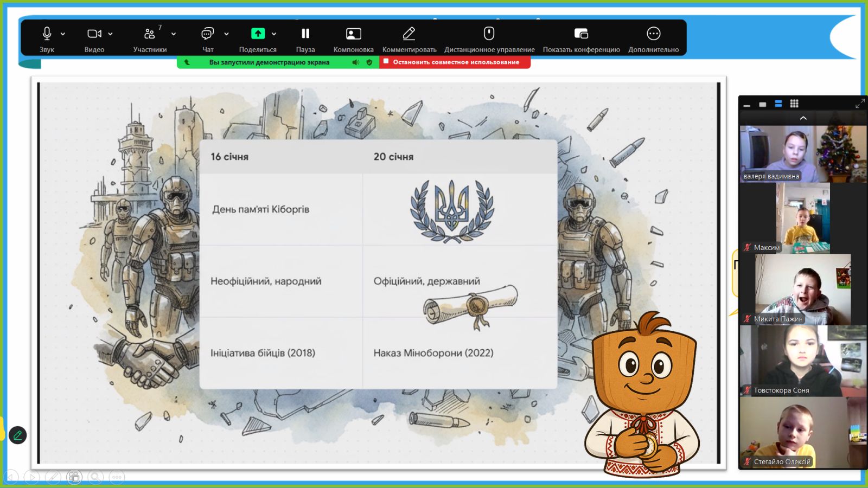Click the green shield security icon
The image size is (868, 488).
[x=369, y=62]
